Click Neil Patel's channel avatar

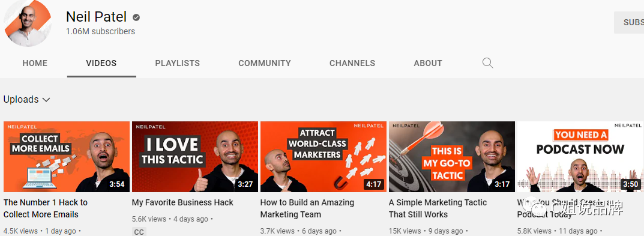click(27, 23)
